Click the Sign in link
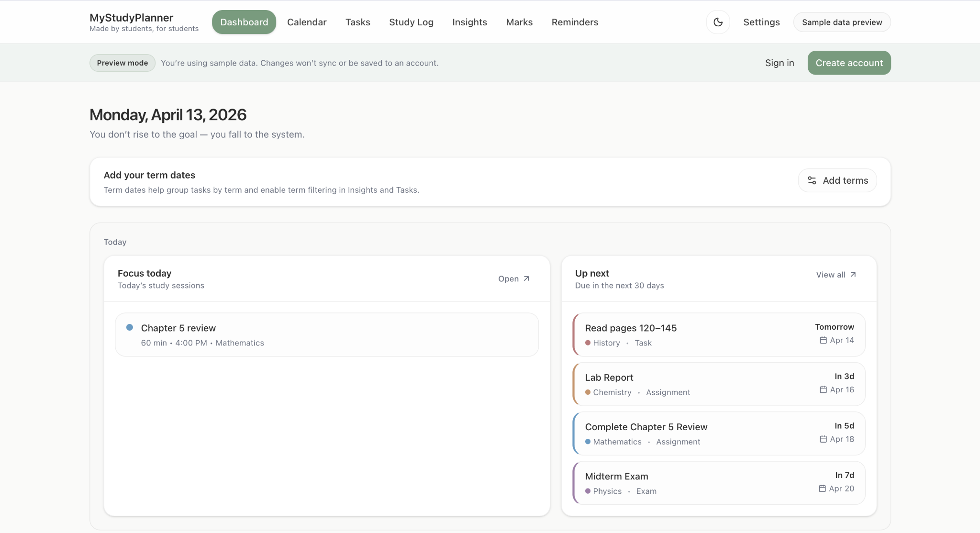This screenshot has width=980, height=533. 779,63
